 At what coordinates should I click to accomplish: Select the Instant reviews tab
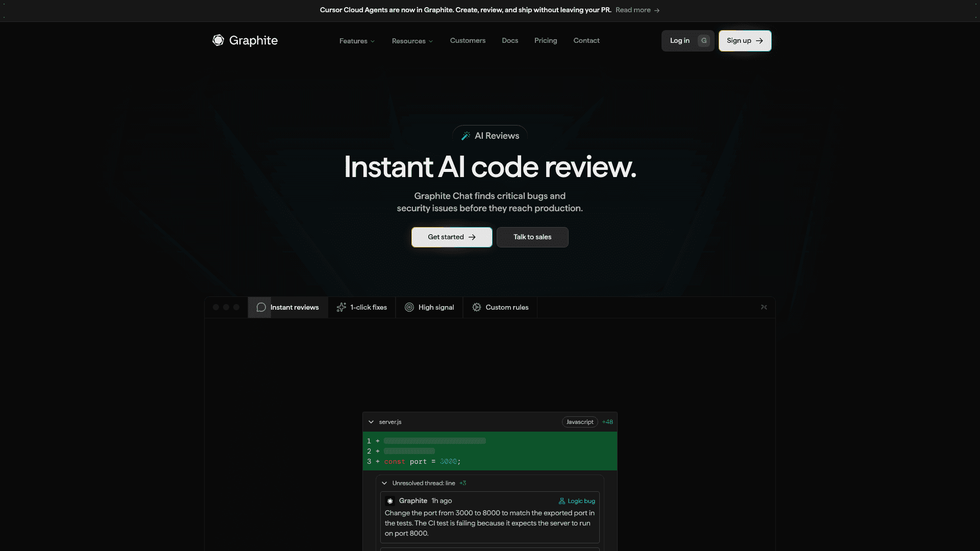tap(288, 307)
